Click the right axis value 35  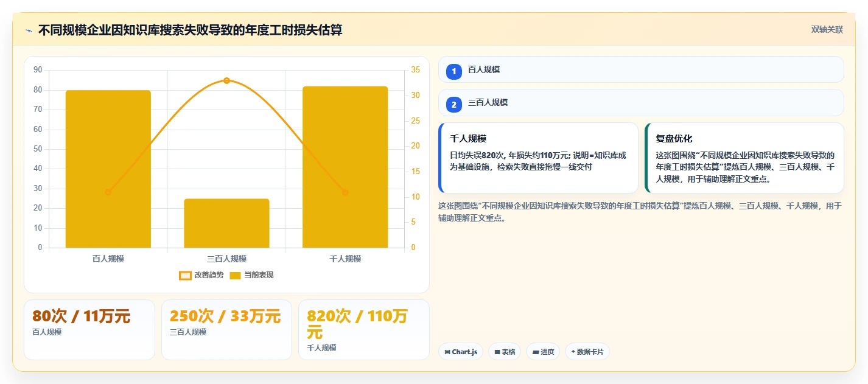[x=416, y=70]
